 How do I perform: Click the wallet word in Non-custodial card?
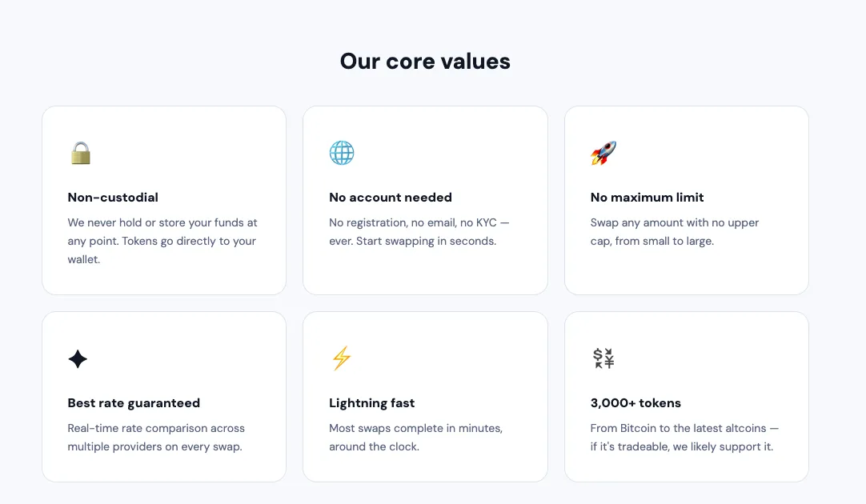pos(84,259)
